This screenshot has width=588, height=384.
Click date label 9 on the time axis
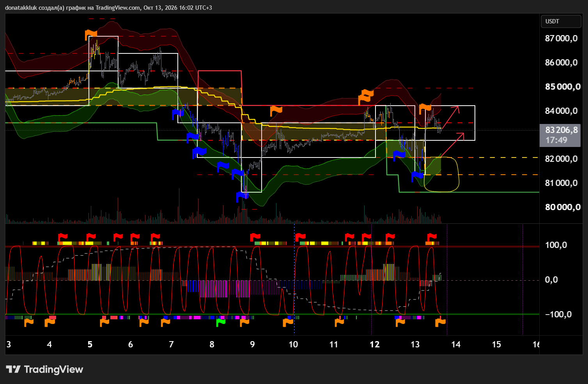[253, 344]
